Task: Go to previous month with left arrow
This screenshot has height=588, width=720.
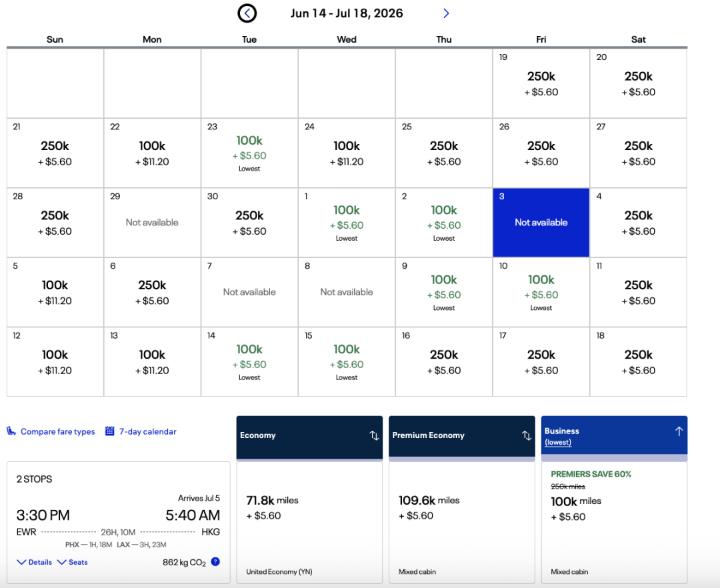Action: [x=247, y=13]
